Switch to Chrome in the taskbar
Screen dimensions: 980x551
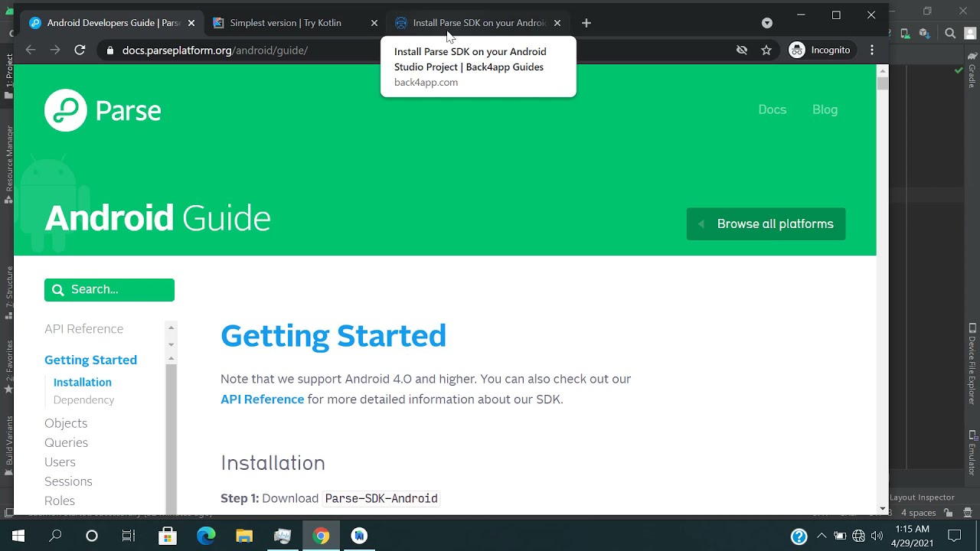click(x=321, y=536)
